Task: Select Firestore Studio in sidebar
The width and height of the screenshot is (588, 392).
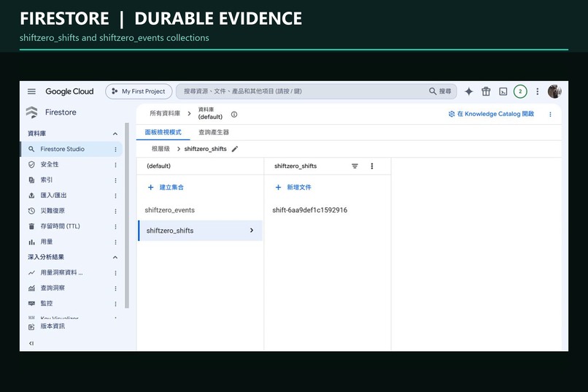Action: click(x=71, y=149)
